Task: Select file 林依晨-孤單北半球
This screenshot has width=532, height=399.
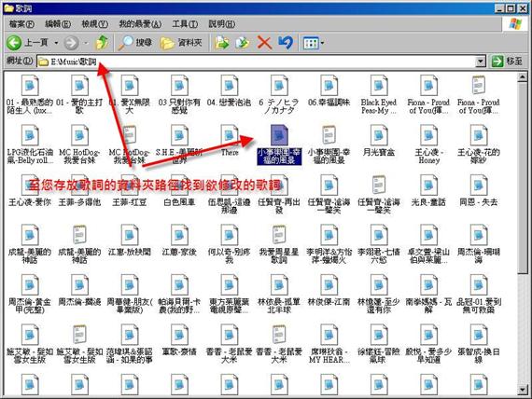Action: click(x=279, y=294)
